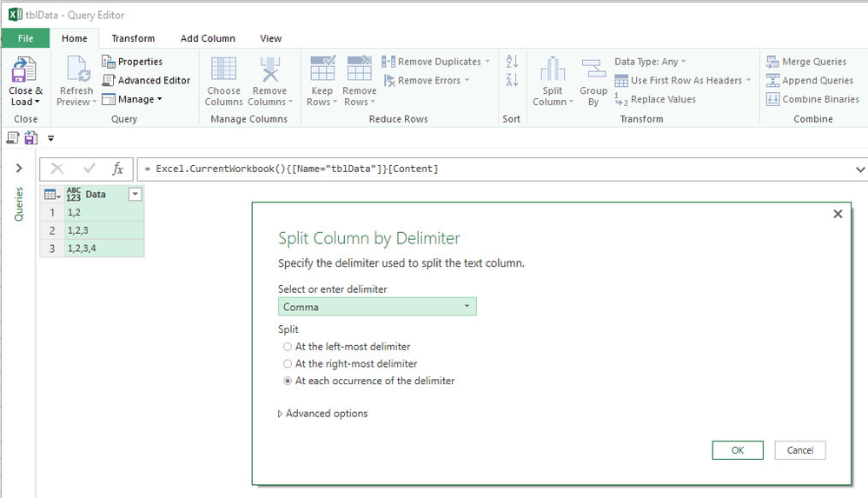Click first quick access toolbar icon
This screenshot has width=868, height=498.
coord(13,138)
